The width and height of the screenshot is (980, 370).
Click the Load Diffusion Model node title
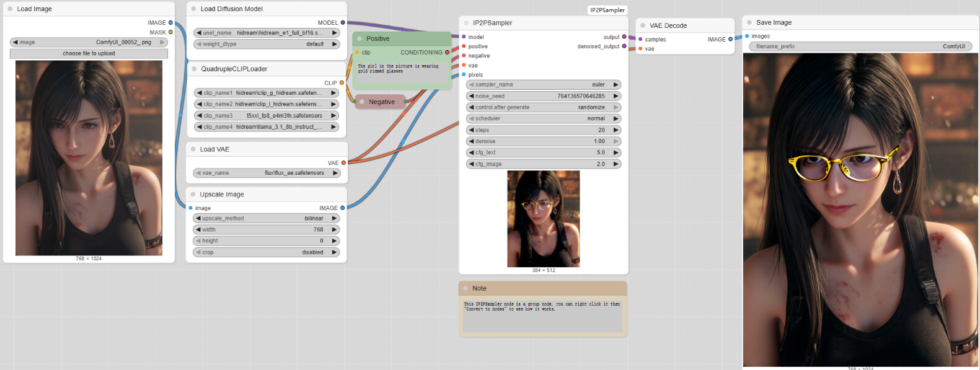(x=231, y=9)
